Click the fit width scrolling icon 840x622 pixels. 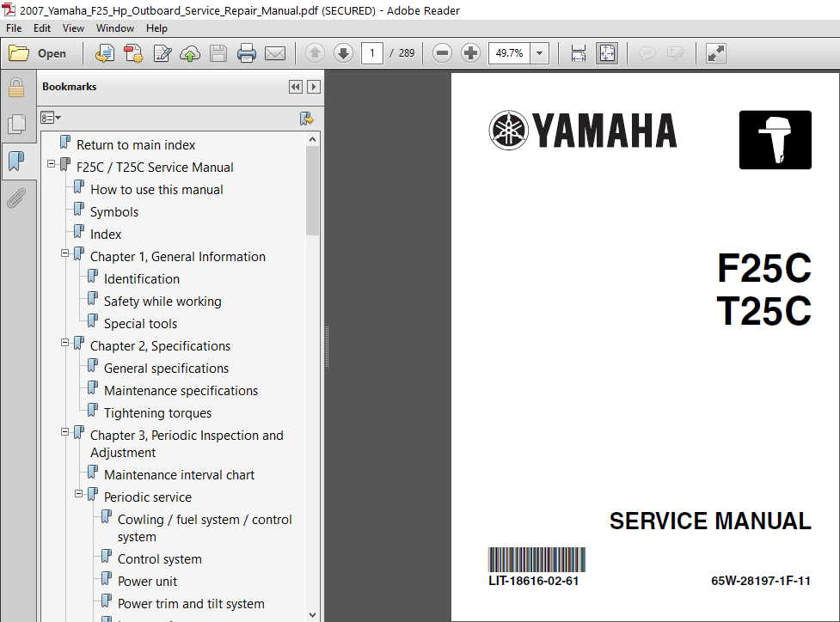579,53
